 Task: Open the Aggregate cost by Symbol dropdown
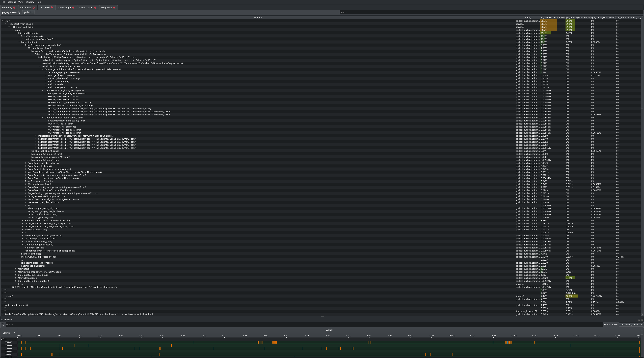coord(28,12)
